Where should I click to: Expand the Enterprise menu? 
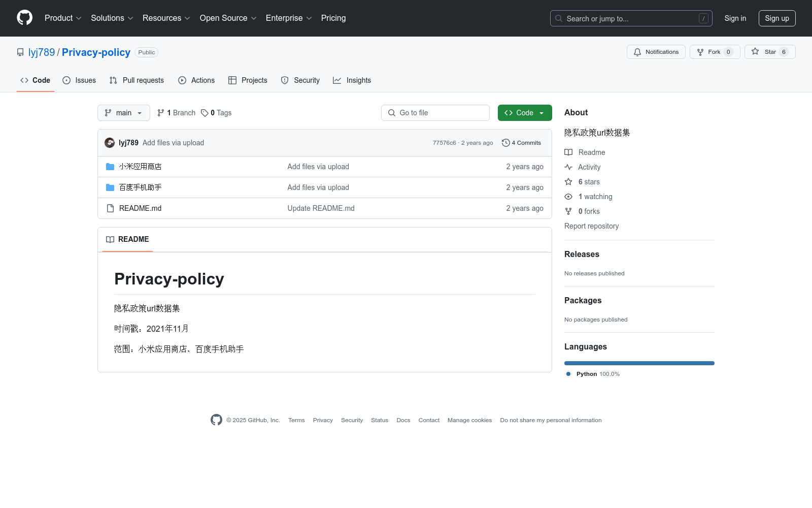(x=289, y=18)
